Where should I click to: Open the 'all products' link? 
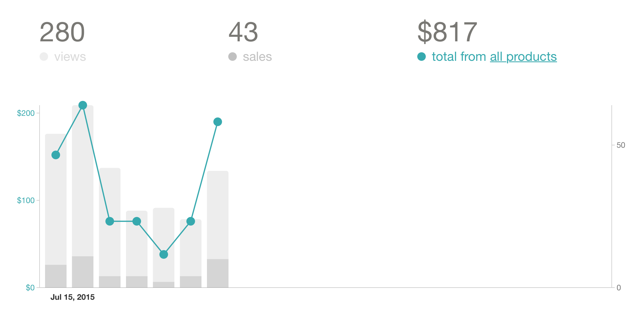[x=523, y=57]
